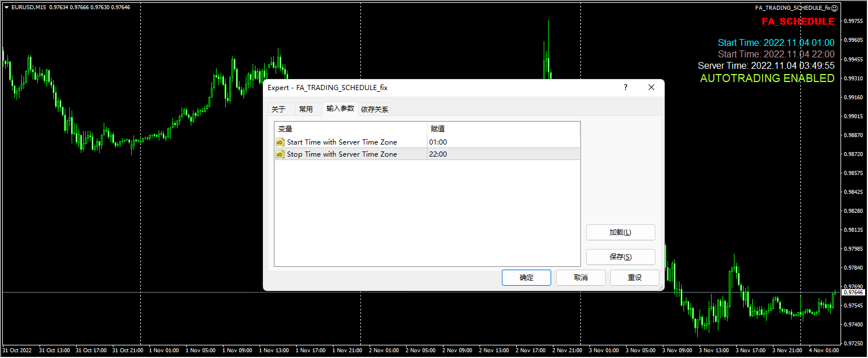Save settings using the 保存(S) button
This screenshot has height=358, width=868.
620,257
